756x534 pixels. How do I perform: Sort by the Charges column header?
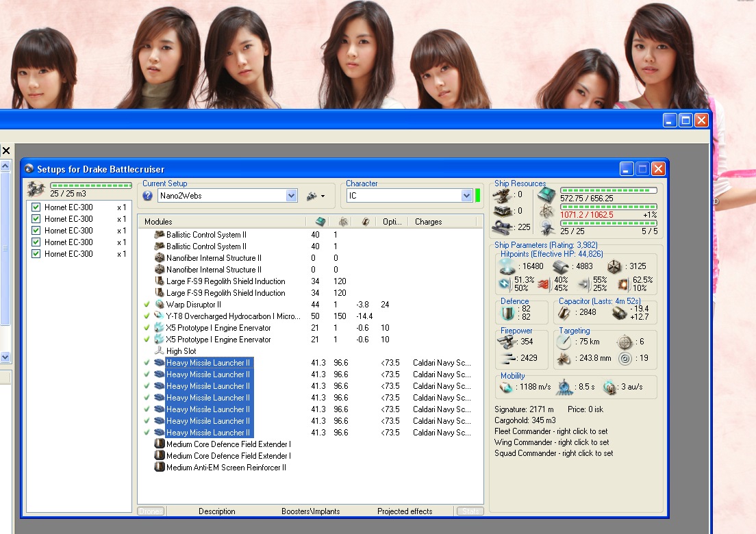point(428,222)
